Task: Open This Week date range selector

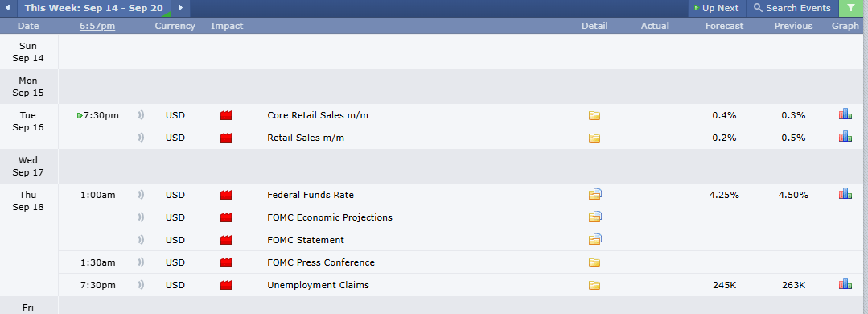Action: 93,8
